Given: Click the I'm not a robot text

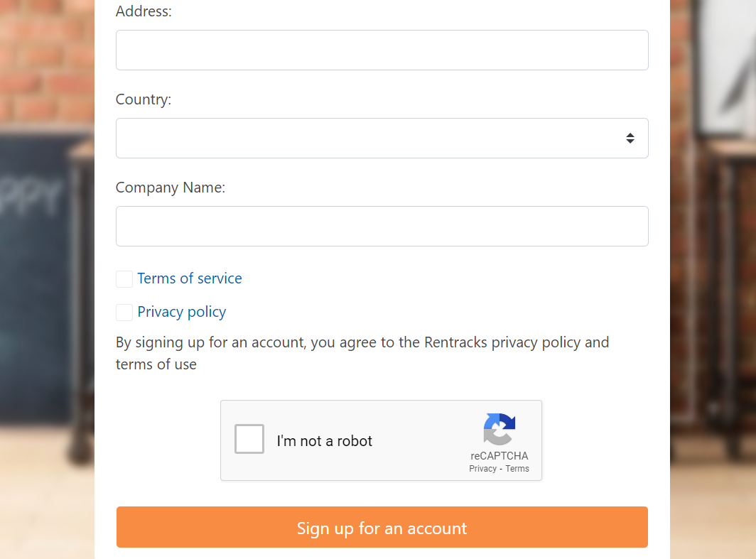Looking at the screenshot, I should click(x=325, y=441).
